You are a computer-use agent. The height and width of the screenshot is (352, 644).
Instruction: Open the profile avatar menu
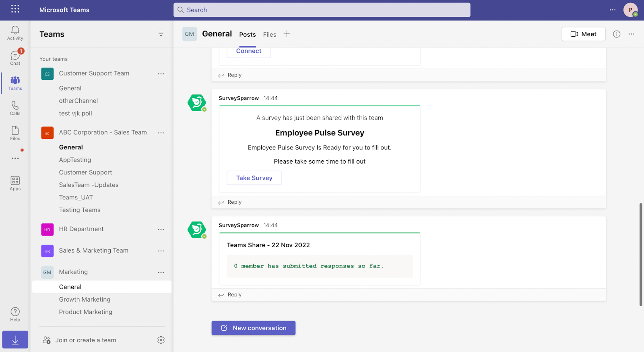tap(630, 10)
